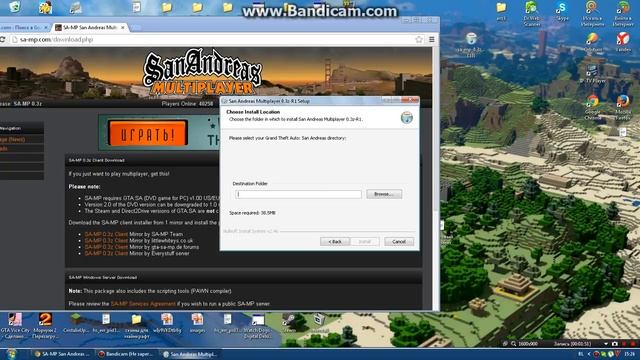The width and height of the screenshot is (640, 360).
Task: Open the Yandex browser desktop icon
Action: (x=623, y=42)
